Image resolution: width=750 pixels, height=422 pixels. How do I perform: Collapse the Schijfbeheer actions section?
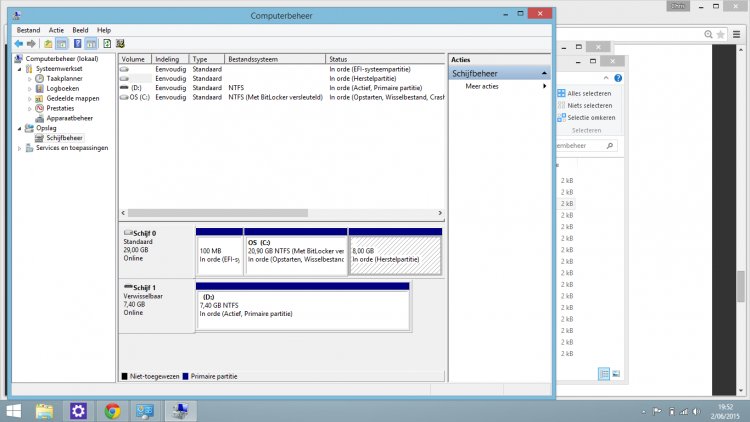(545, 74)
